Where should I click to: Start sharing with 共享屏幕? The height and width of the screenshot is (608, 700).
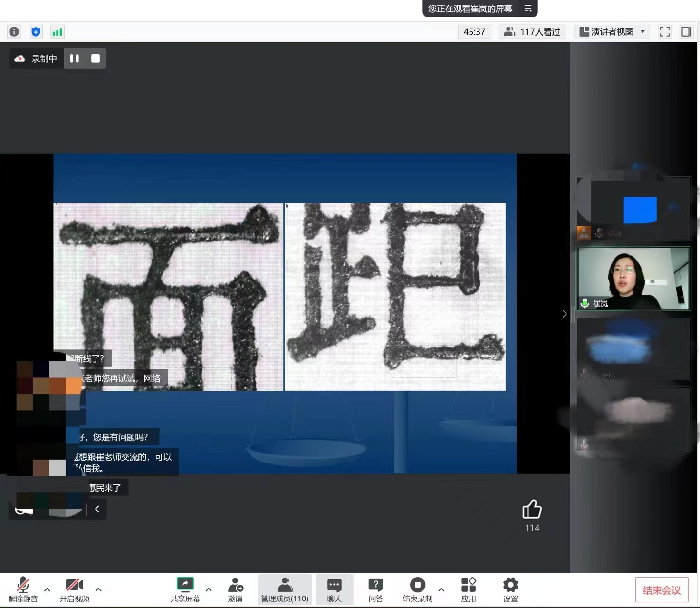[x=185, y=590]
